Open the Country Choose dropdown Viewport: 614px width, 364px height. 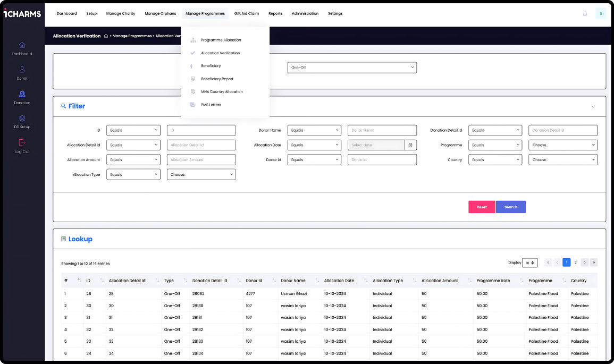point(563,160)
